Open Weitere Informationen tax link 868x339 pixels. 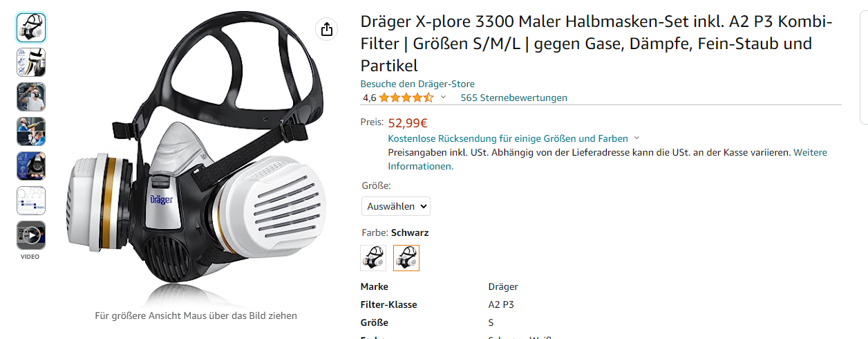point(607,159)
